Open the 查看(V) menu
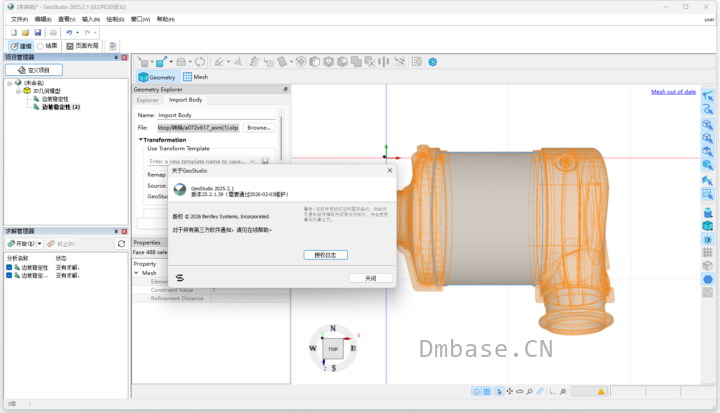 (x=67, y=19)
